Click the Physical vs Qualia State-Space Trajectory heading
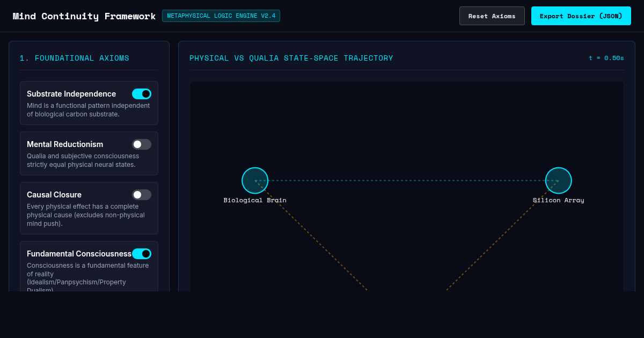Screen dimensions: 644x338 pos(291,58)
